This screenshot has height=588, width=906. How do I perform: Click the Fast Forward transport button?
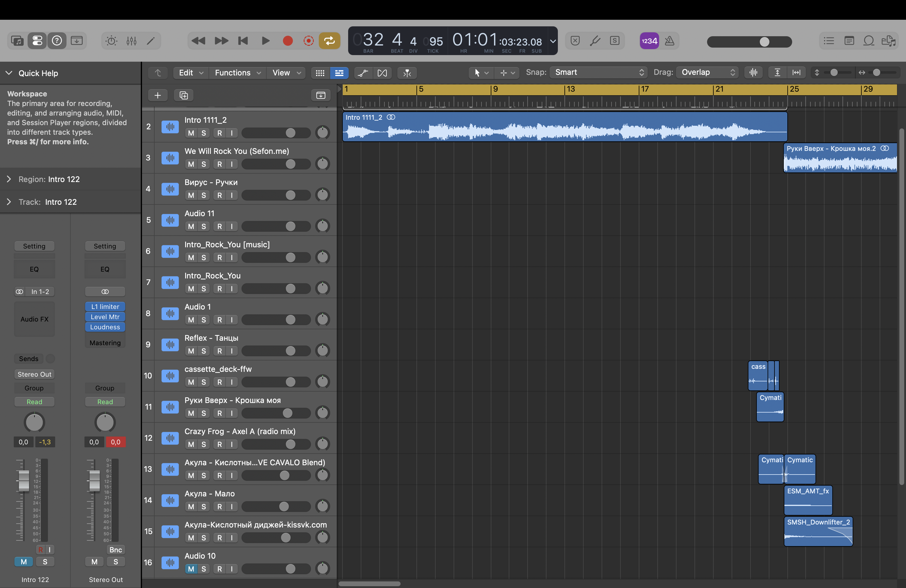(x=221, y=41)
